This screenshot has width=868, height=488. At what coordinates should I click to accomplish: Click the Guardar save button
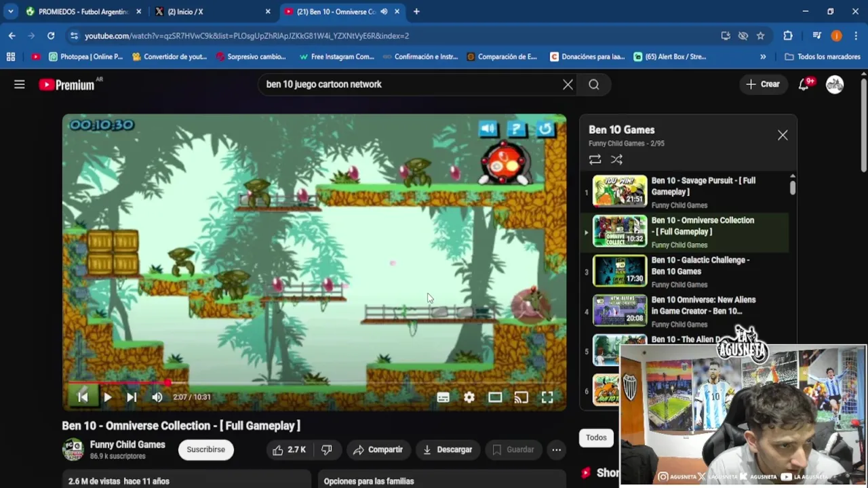point(513,449)
